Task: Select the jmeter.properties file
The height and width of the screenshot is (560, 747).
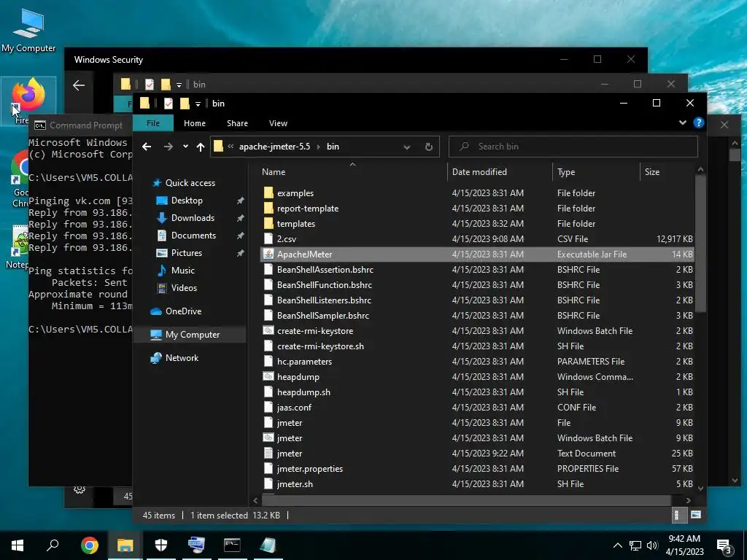Action: (x=309, y=469)
